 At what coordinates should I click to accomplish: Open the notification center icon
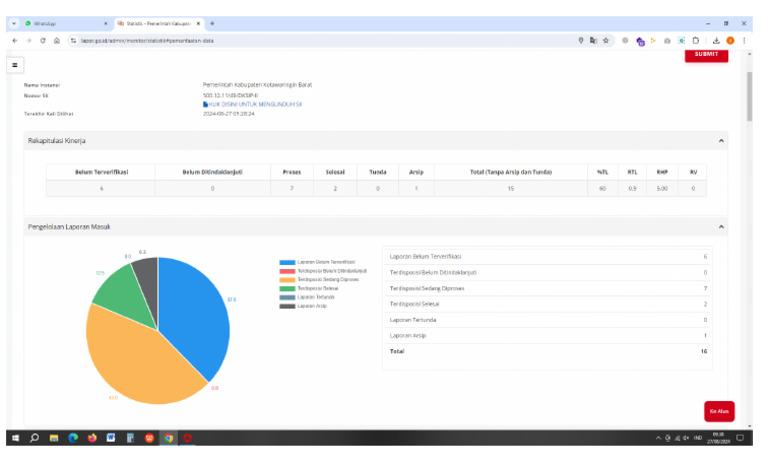pyautogui.click(x=740, y=438)
